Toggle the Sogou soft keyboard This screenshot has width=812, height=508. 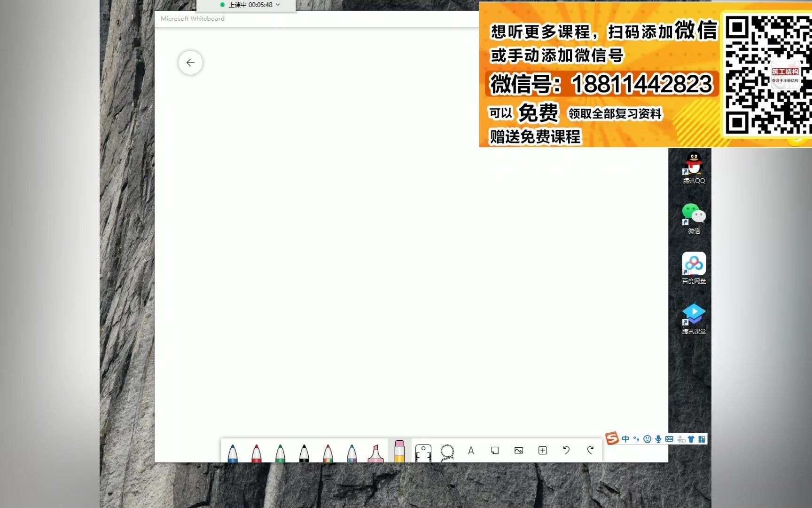[x=669, y=439]
